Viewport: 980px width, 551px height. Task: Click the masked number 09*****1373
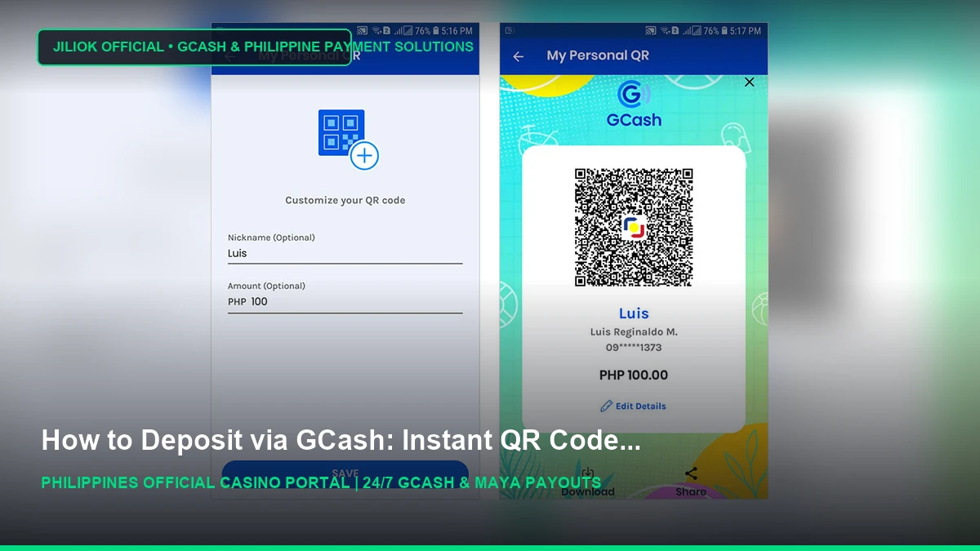(x=634, y=348)
